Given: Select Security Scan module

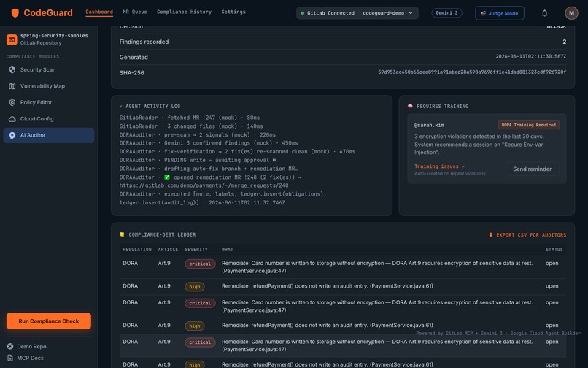Looking at the screenshot, I should (x=49, y=70).
